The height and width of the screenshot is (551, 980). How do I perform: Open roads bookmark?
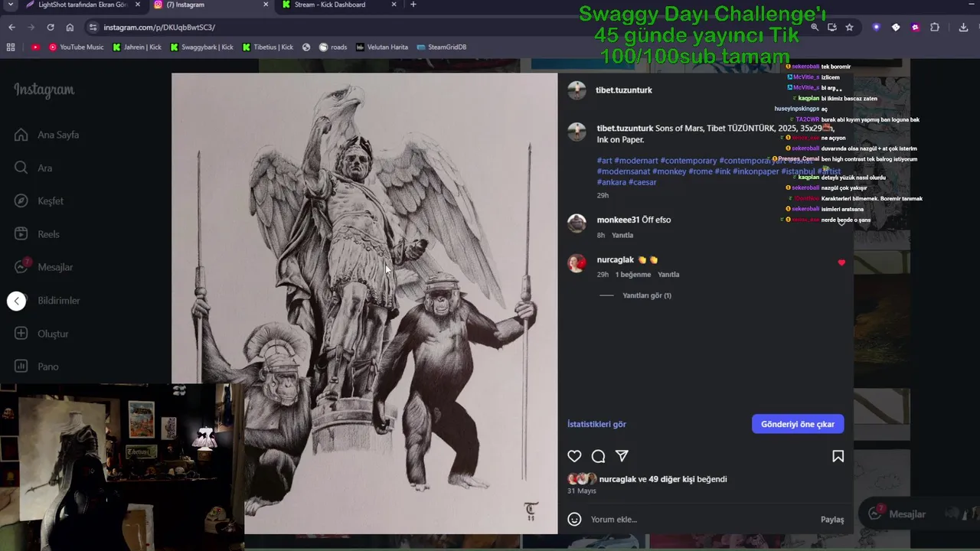333,47
